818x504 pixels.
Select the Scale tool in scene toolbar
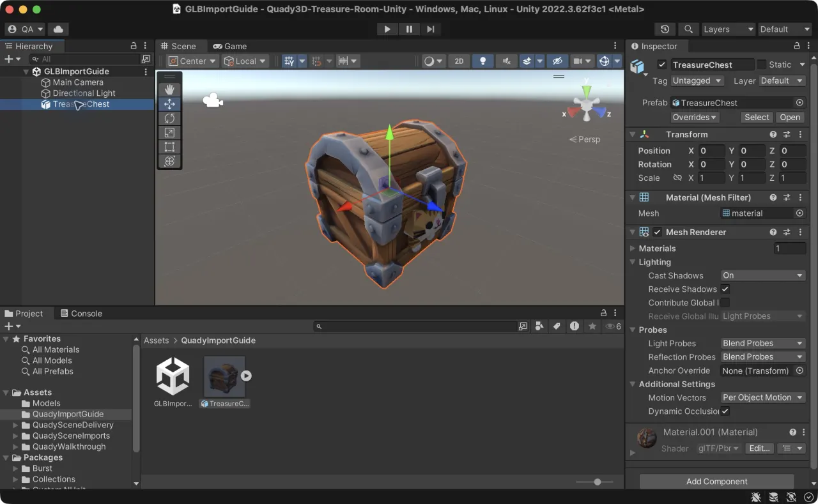coord(169,133)
